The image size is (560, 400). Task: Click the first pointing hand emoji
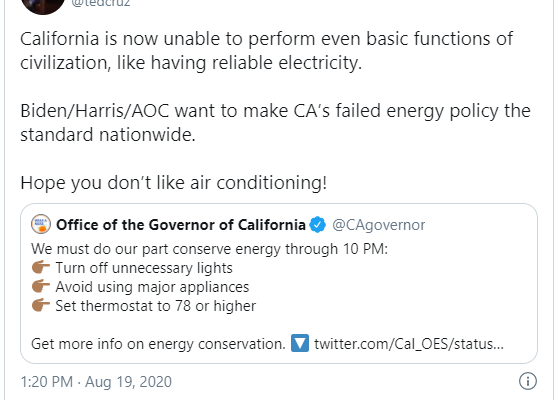[41, 267]
